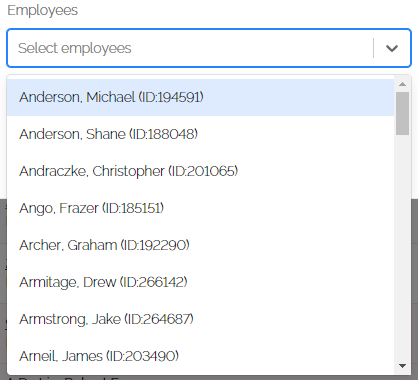Open the Select employees dropdown chevron
Viewport: 418px width, 380px height.
pyautogui.click(x=392, y=48)
